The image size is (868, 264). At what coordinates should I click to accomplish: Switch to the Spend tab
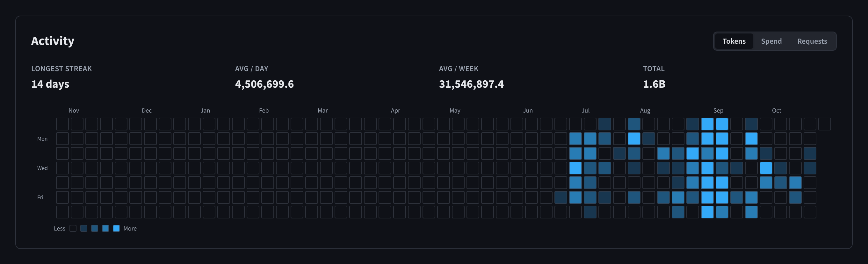click(771, 41)
